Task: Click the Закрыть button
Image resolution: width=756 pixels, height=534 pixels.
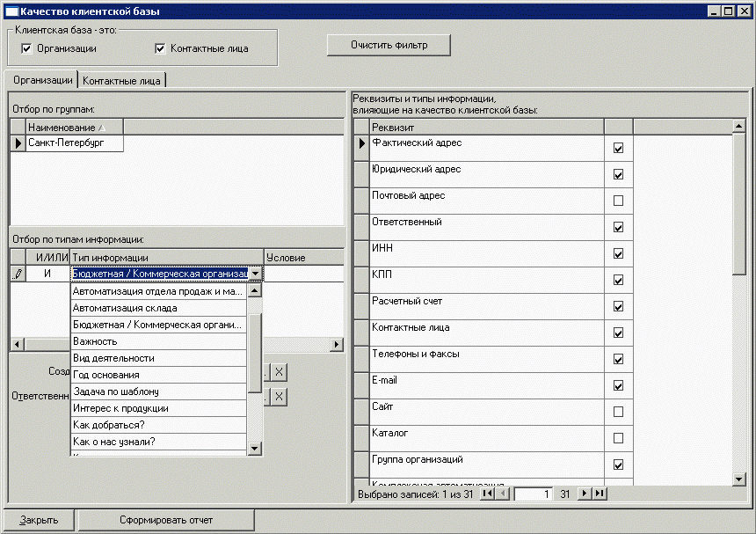Action: pos(39,520)
